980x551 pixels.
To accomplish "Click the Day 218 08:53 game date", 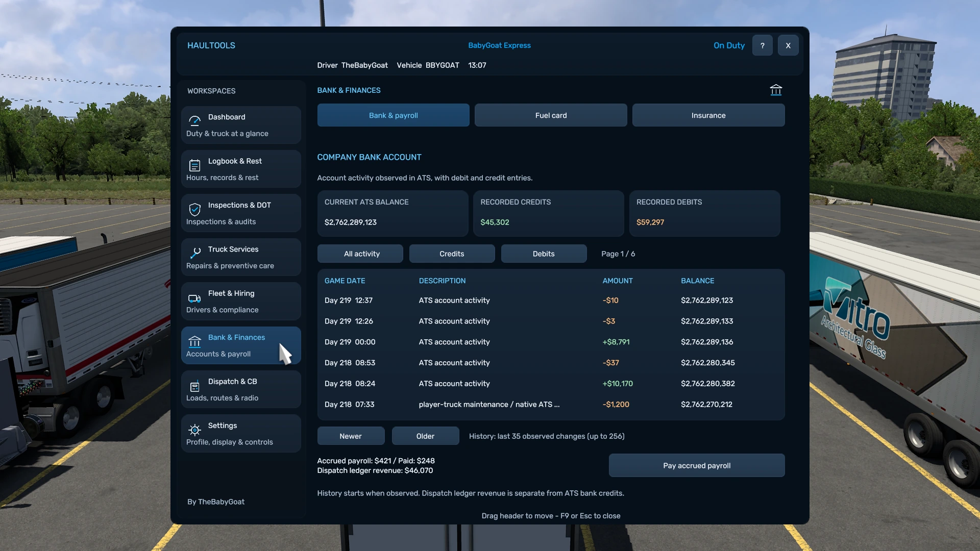I will (x=350, y=363).
